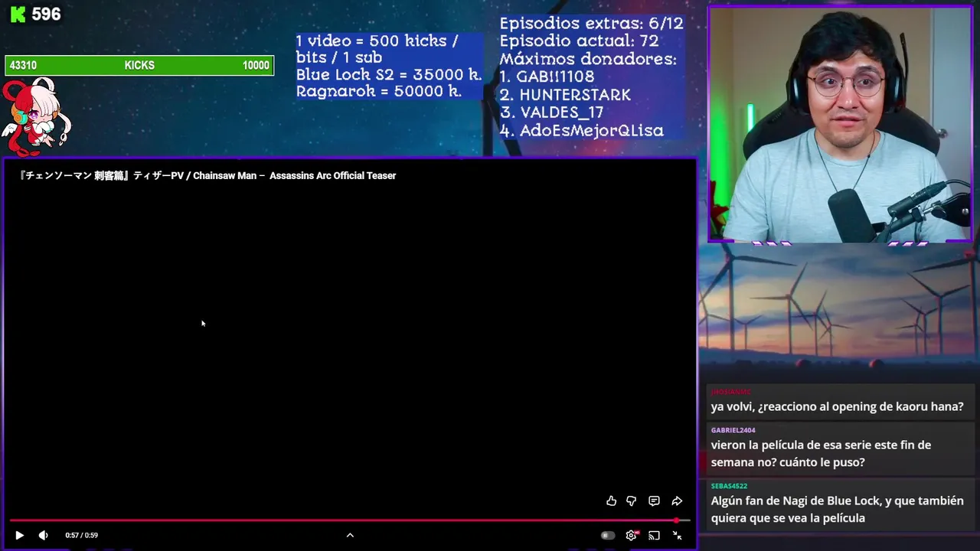Click the share arrow icon
Screen dimensions: 980x551
[677, 501]
